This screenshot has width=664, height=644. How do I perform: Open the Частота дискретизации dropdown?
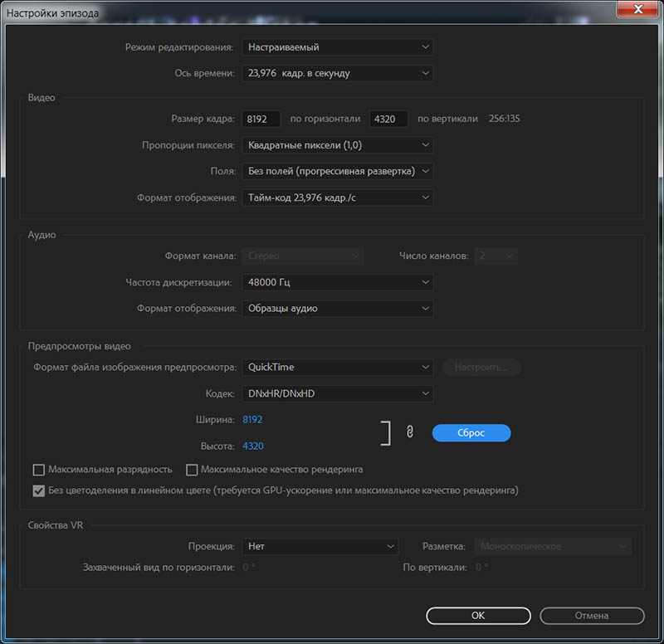[x=337, y=282]
